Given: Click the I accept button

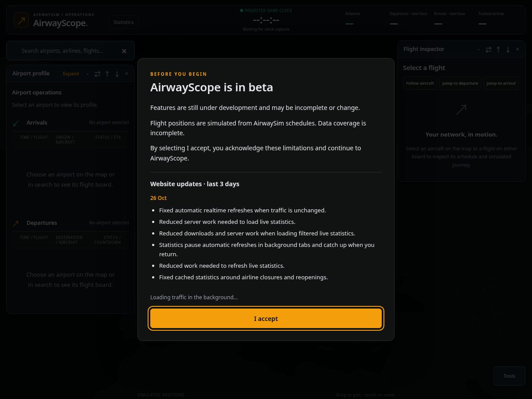Looking at the screenshot, I should click(266, 318).
